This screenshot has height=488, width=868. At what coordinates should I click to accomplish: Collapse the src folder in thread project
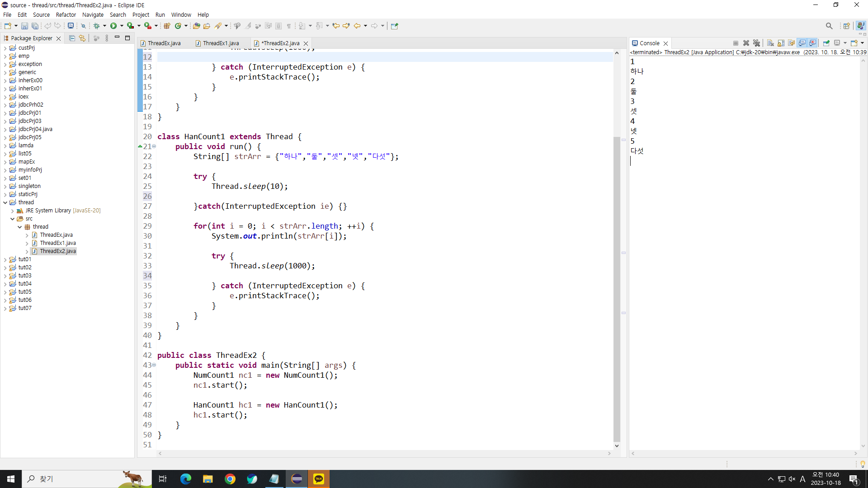[x=12, y=219]
